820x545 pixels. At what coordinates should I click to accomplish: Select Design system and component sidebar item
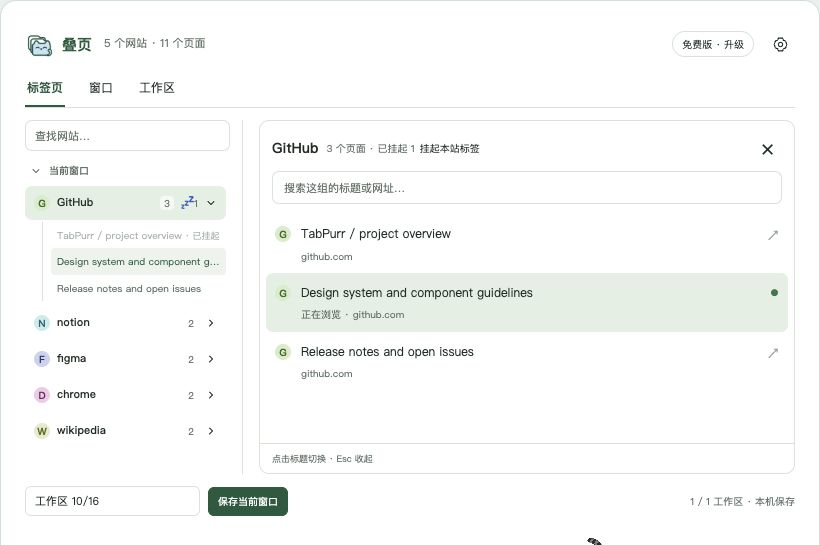point(138,262)
